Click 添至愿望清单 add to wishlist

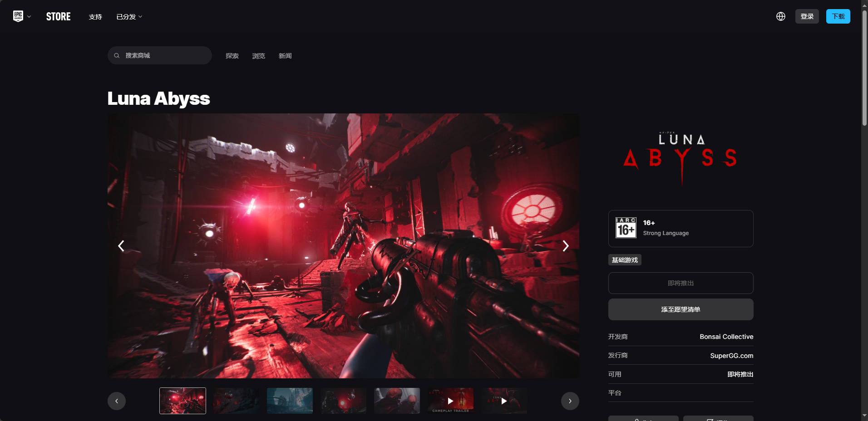click(x=681, y=309)
